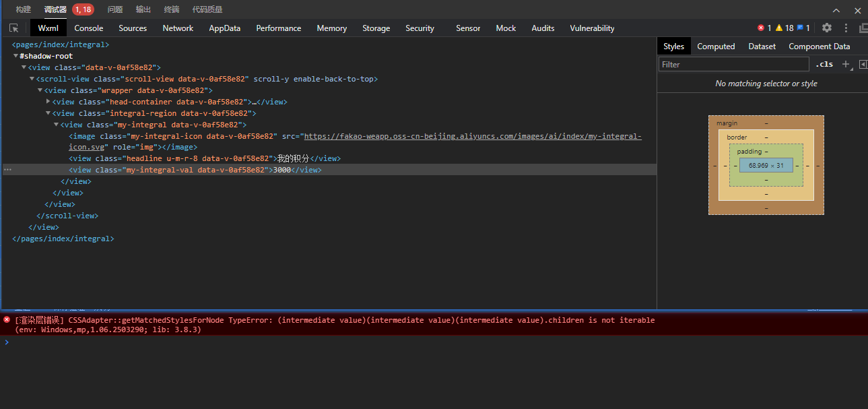Image resolution: width=868 pixels, height=409 pixels.
Task: Click the three dots beside selected node
Action: tap(7, 170)
